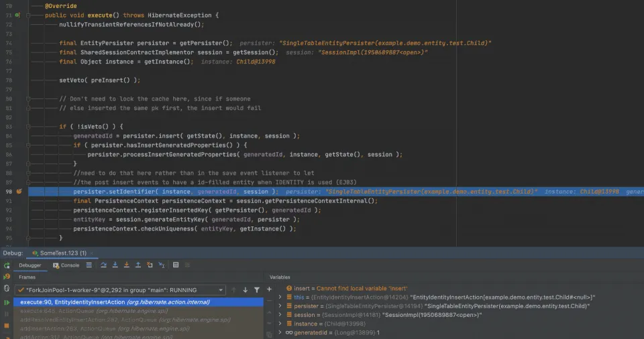Add a new watch with the plus icon

(270, 289)
